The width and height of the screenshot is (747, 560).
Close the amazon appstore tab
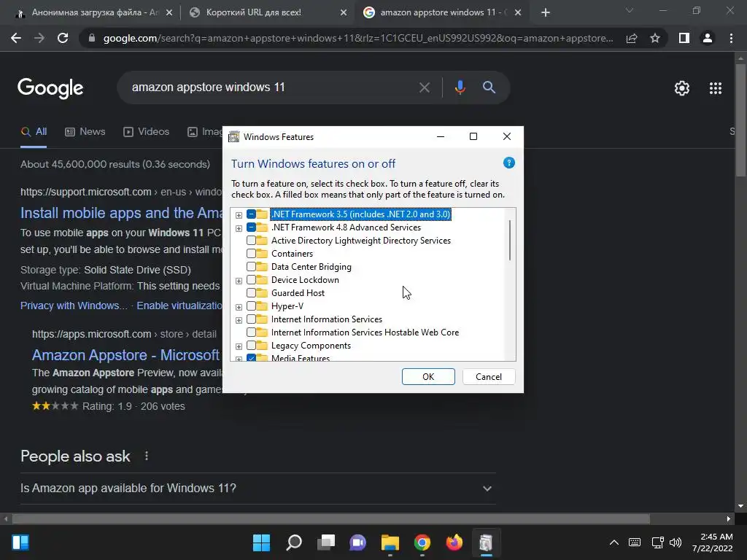pos(518,12)
